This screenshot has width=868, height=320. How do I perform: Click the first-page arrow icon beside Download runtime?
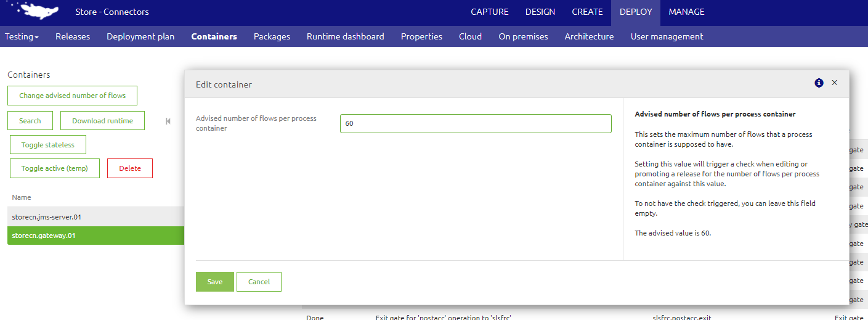point(168,121)
